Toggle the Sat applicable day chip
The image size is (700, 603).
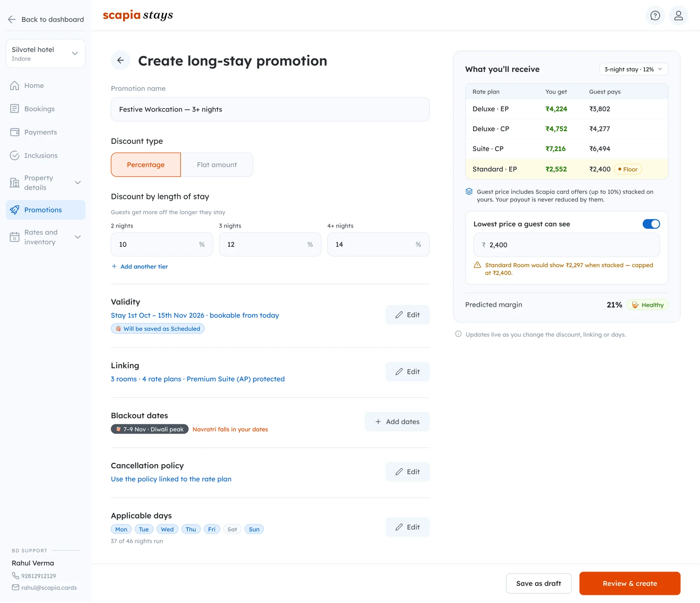click(232, 529)
